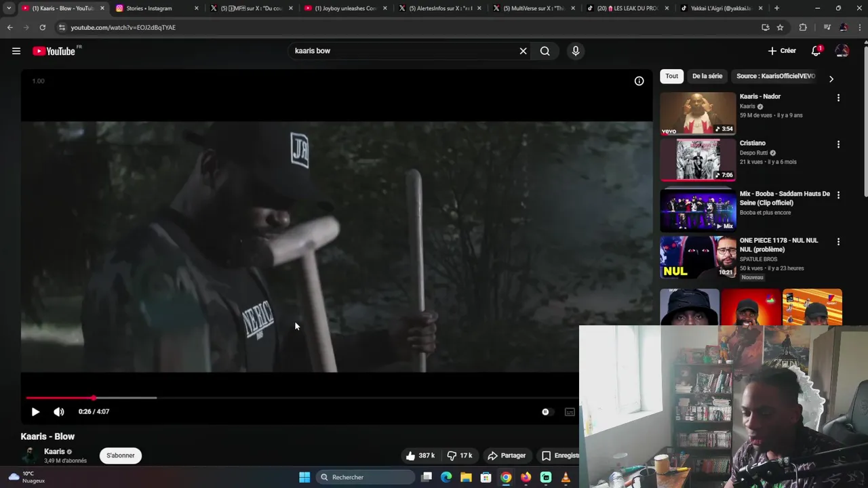
Task: Click the 0:26 / 4:07 time display
Action: (94, 411)
